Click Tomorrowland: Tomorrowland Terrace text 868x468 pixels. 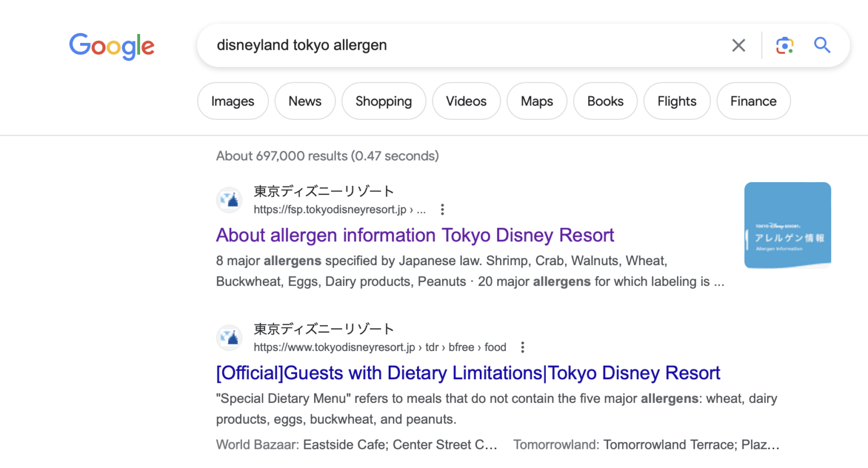point(646,445)
